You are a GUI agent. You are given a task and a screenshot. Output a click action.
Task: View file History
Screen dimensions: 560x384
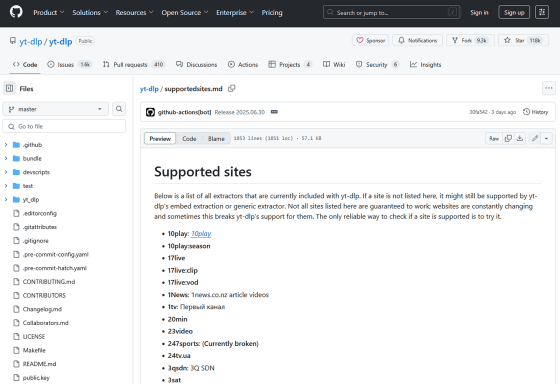click(535, 112)
